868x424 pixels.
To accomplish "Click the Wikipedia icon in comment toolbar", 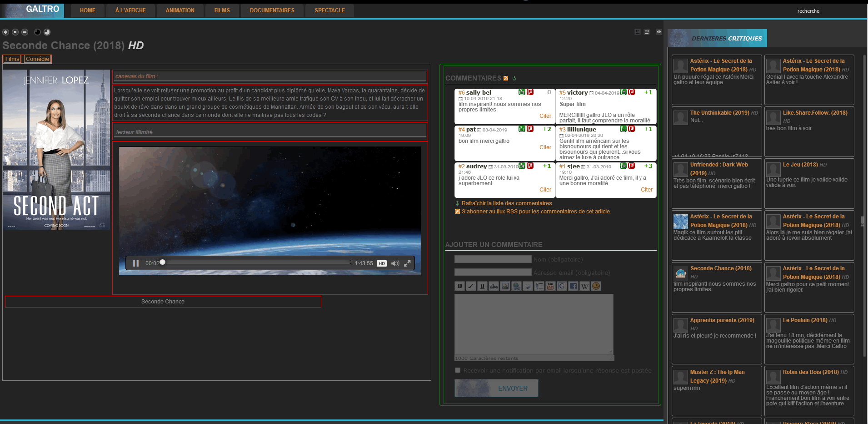I will (584, 286).
